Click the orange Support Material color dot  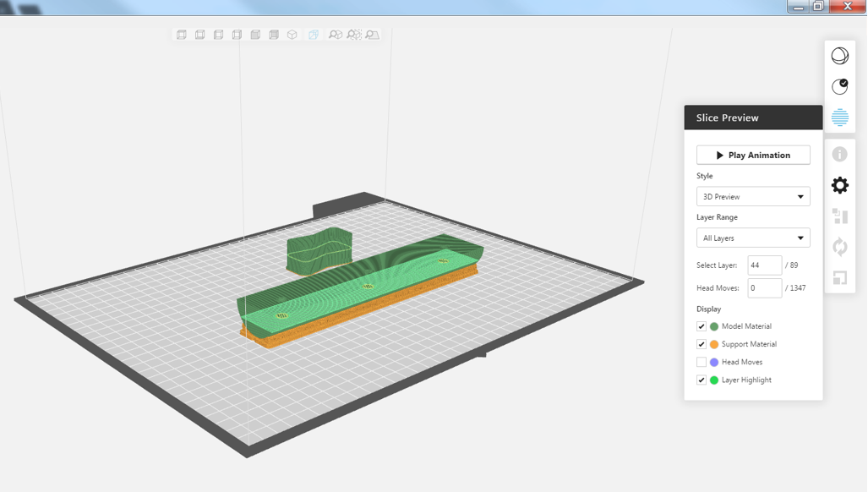tap(714, 344)
